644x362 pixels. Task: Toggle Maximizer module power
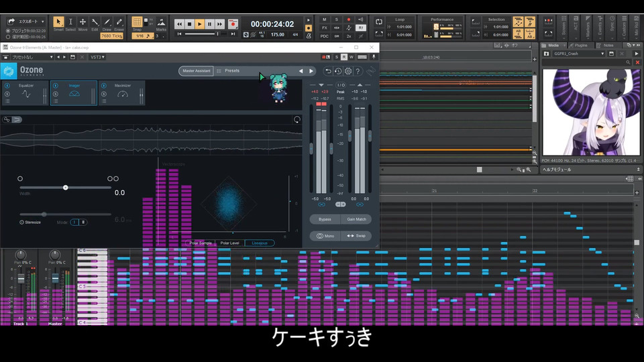(x=104, y=86)
